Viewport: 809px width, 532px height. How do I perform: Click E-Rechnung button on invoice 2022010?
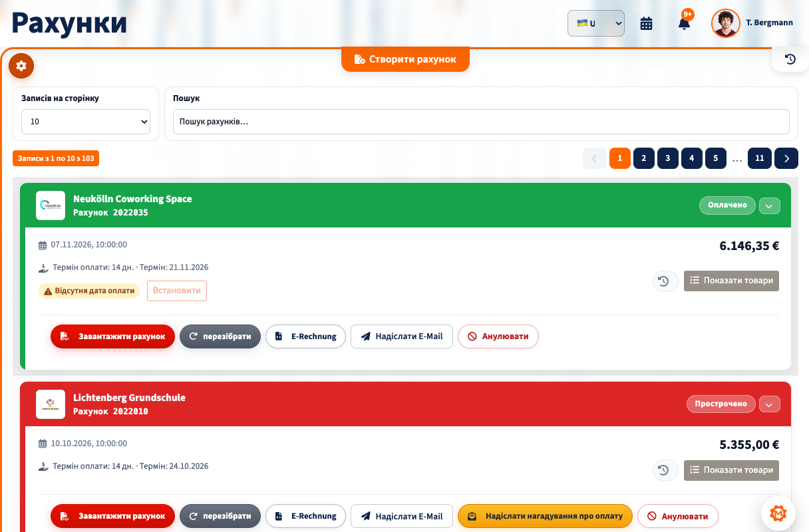point(305,516)
